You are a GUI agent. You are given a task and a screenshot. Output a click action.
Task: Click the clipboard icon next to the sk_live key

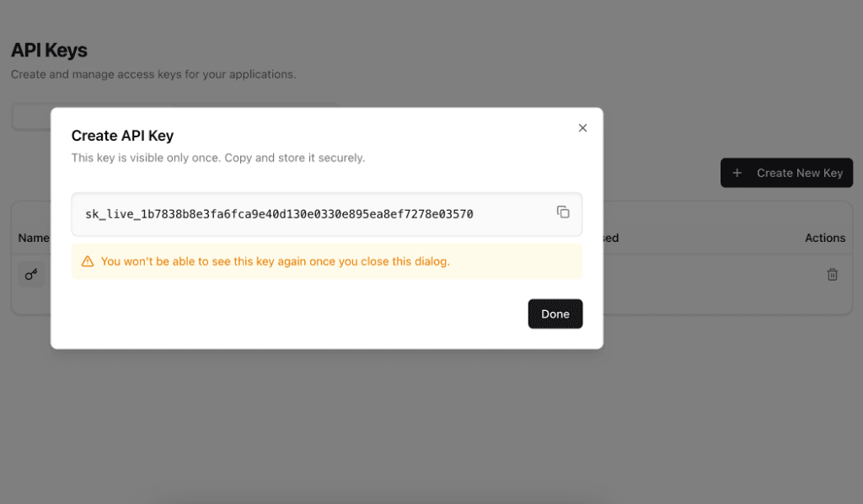(x=563, y=212)
